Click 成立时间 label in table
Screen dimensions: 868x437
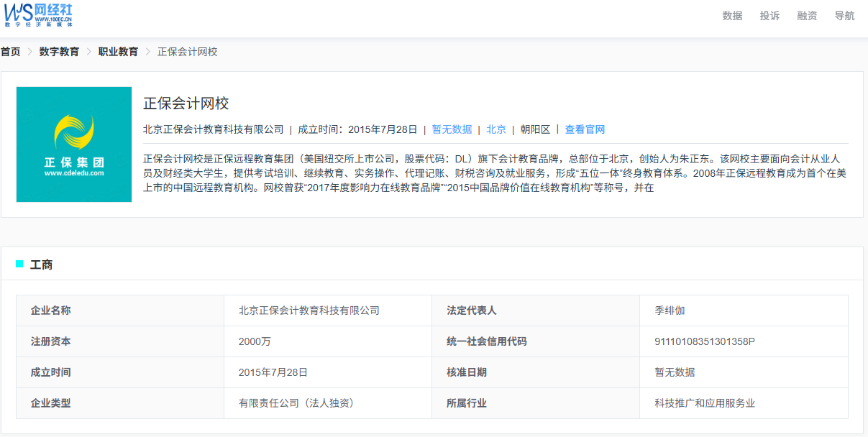(120, 372)
